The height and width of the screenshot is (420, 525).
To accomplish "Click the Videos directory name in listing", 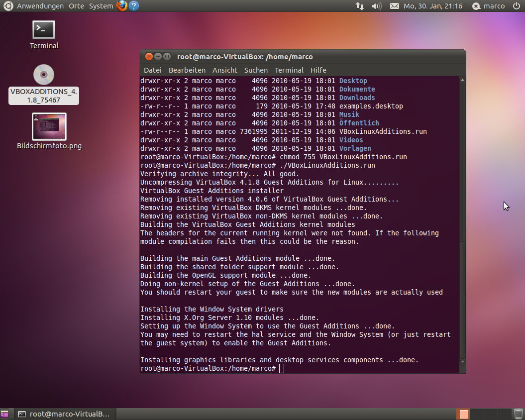I will 351,140.
